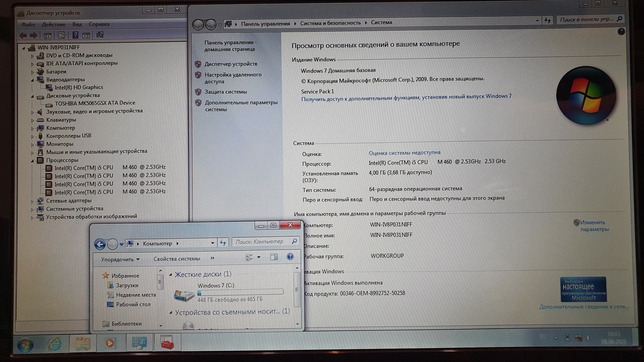The image size is (644, 362).
Task: Open Internet Explorer from the taskbar
Action: pyautogui.click(x=54, y=343)
